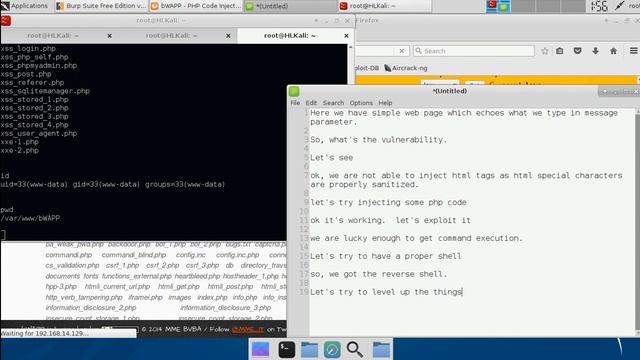
Task: Select the third root@HLKali terminal tab
Action: (x=290, y=36)
